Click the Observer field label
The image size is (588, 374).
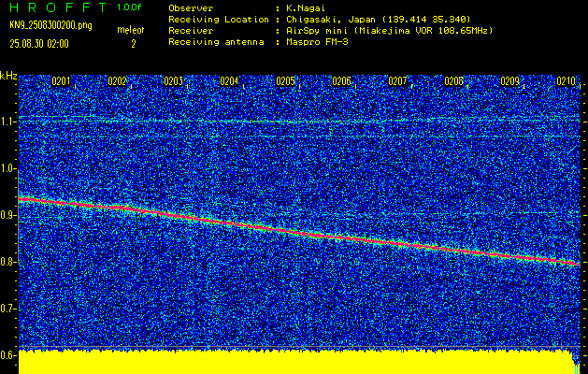(x=191, y=7)
